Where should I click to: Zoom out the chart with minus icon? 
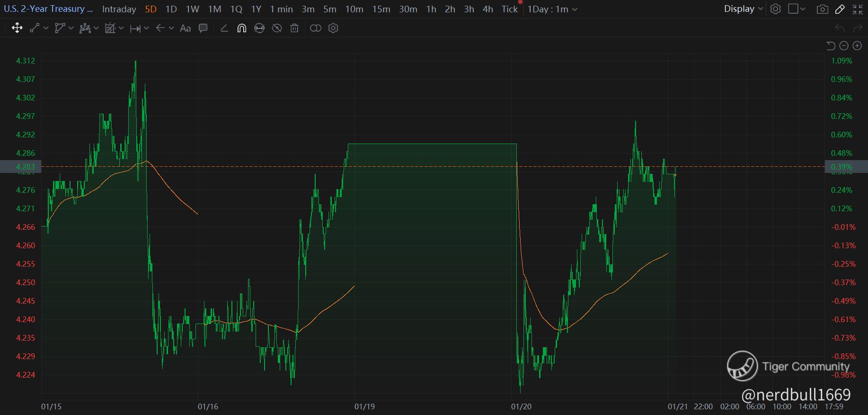pos(844,45)
